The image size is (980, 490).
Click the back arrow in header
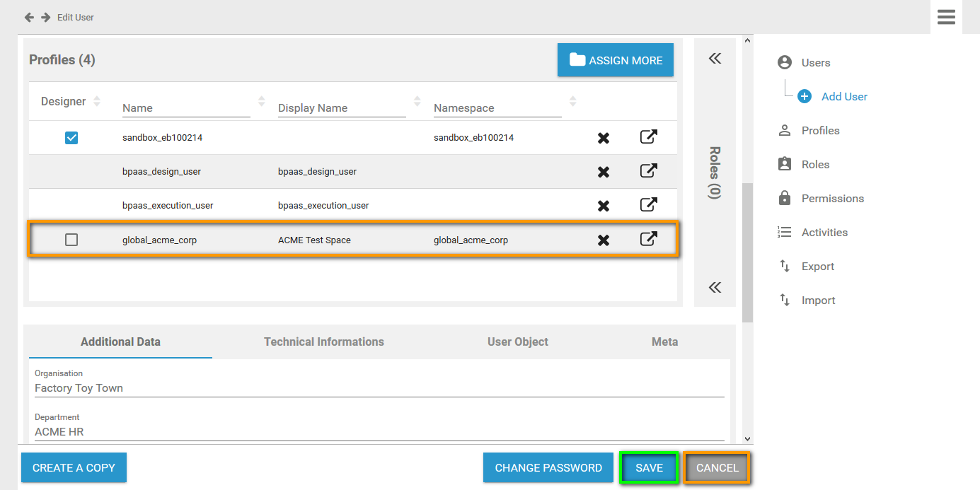[29, 17]
